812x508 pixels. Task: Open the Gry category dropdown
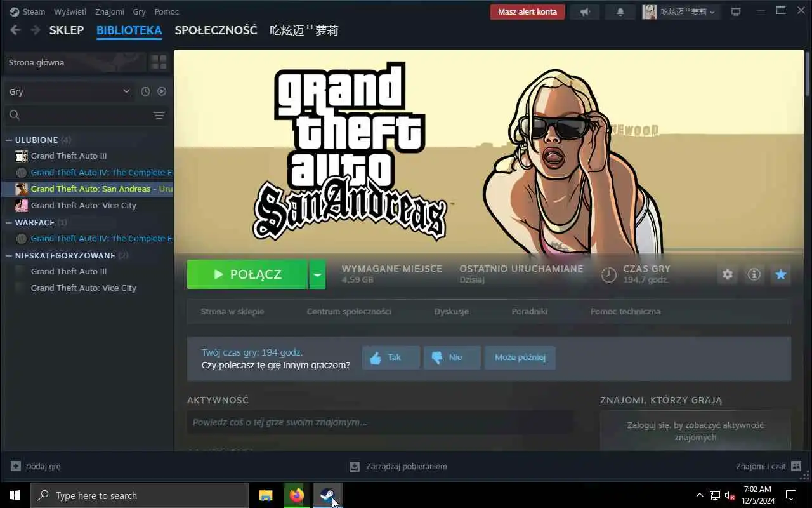69,91
